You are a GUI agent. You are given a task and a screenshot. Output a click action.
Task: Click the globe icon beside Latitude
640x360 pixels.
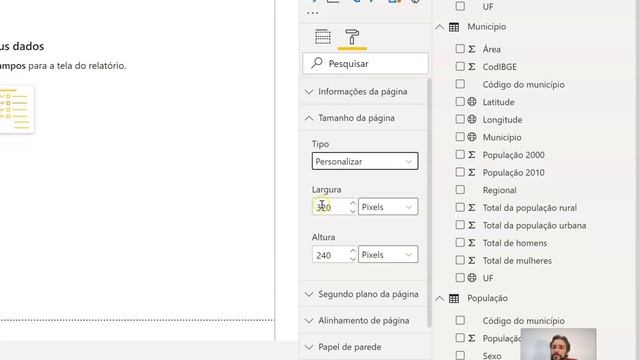tap(472, 102)
